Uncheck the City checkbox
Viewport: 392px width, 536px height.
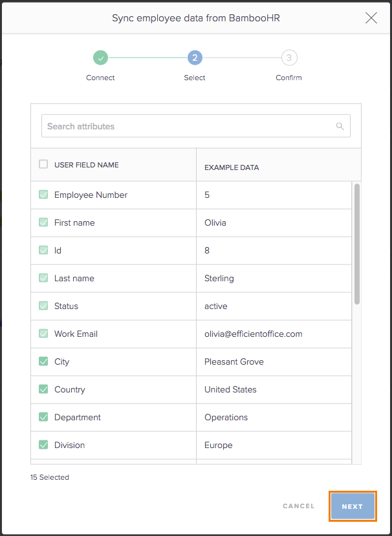[x=43, y=361]
